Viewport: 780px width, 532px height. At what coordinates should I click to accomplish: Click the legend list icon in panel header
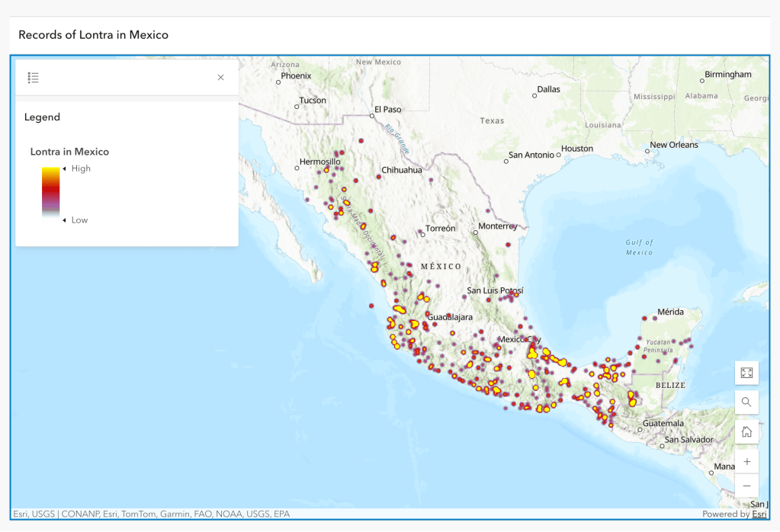33,78
